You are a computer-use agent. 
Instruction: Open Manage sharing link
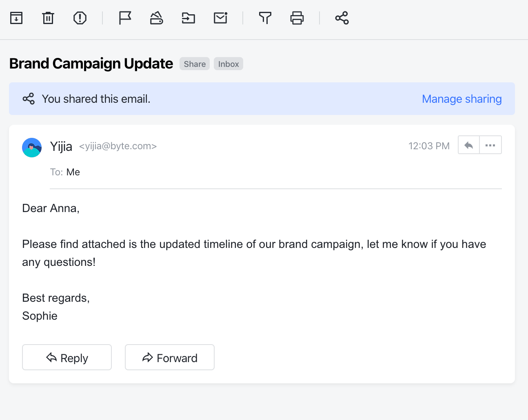(x=461, y=99)
